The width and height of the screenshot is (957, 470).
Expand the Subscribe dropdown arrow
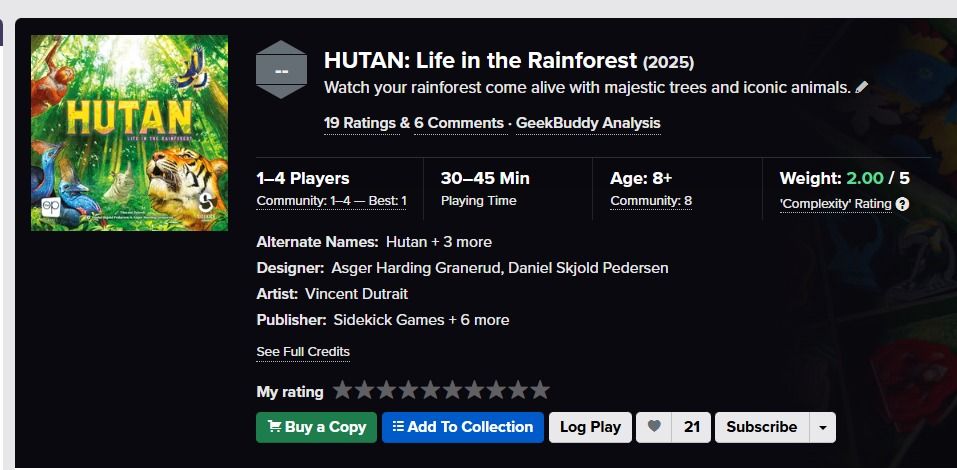point(822,427)
